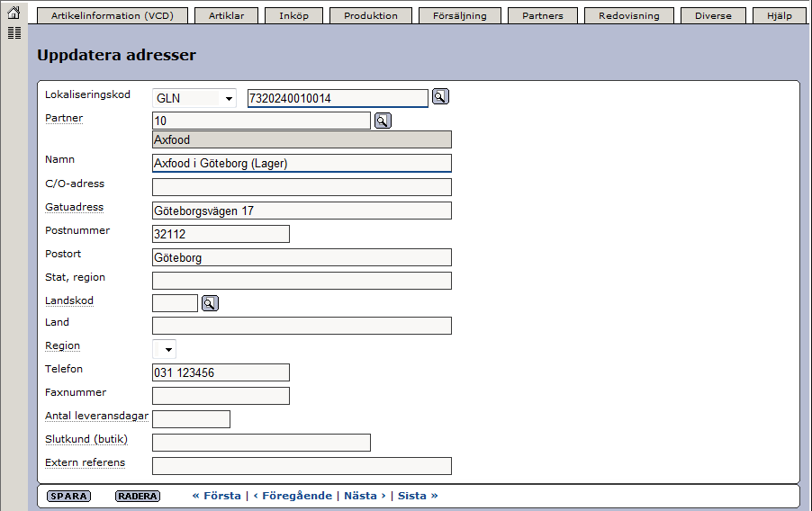Screen dimensions: 812x511
Task: Click the Namn field with Axfood i Göteborg
Action: click(302, 163)
